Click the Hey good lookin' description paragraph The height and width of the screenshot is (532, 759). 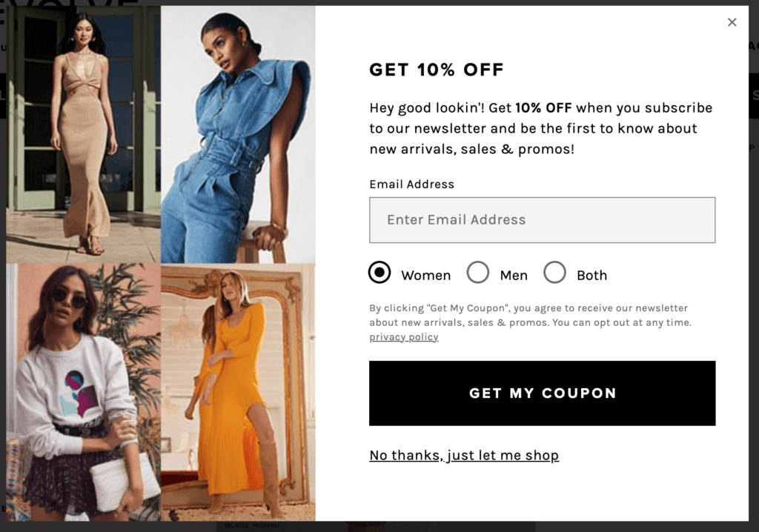point(540,128)
